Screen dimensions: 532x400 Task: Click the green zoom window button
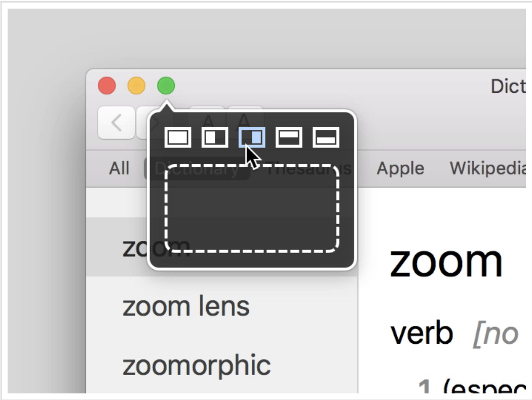pyautogui.click(x=166, y=86)
